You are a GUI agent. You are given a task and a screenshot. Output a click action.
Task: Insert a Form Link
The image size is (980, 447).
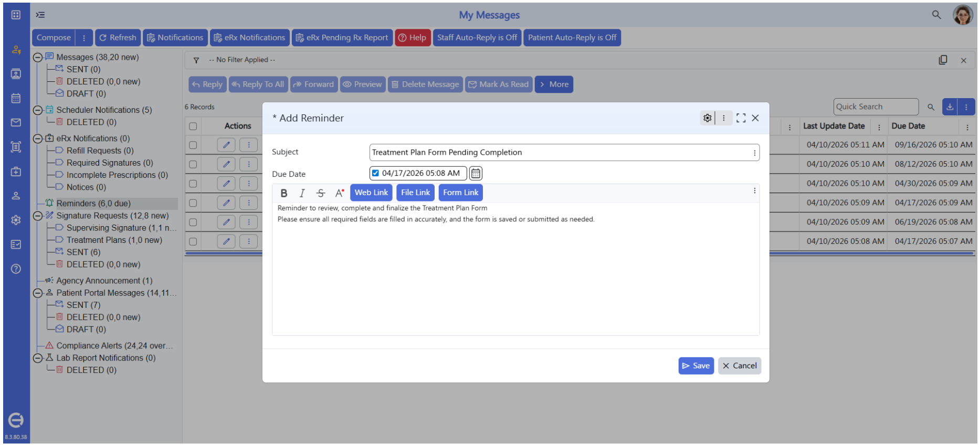tap(460, 193)
